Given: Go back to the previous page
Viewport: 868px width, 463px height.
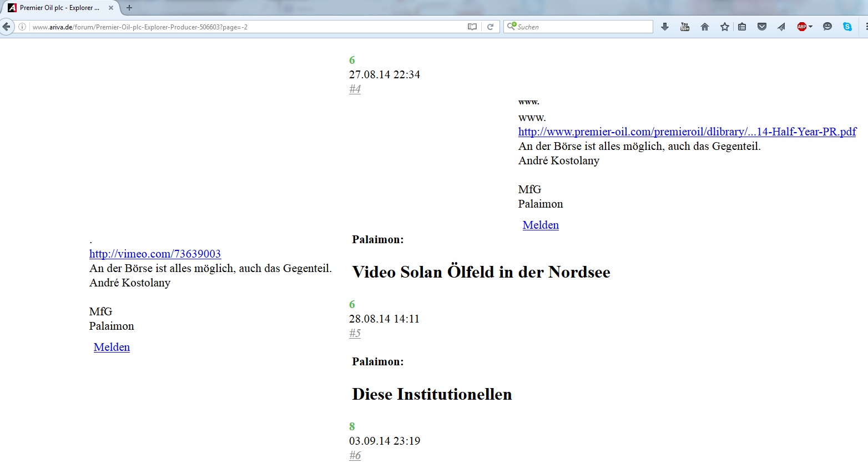Looking at the screenshot, I should 6,27.
